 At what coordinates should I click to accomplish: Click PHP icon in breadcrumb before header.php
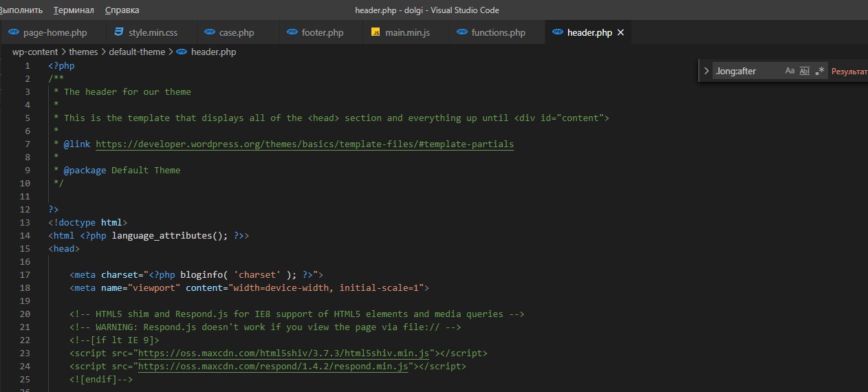pyautogui.click(x=182, y=52)
